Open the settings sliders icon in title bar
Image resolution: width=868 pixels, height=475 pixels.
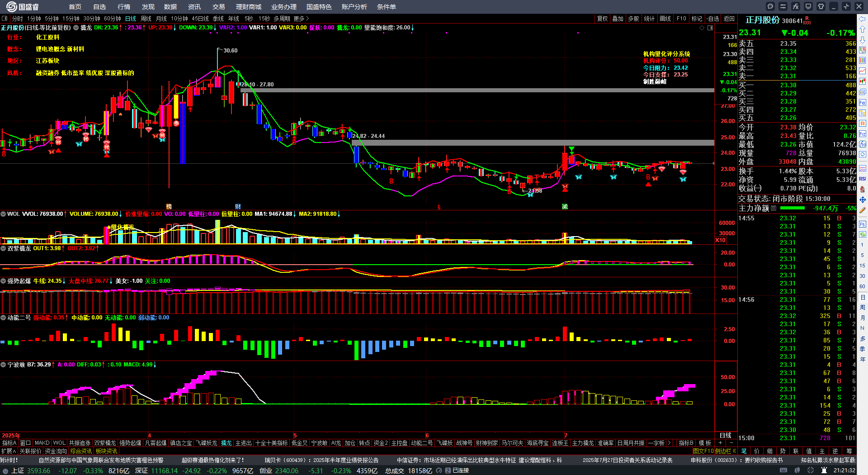783,6
